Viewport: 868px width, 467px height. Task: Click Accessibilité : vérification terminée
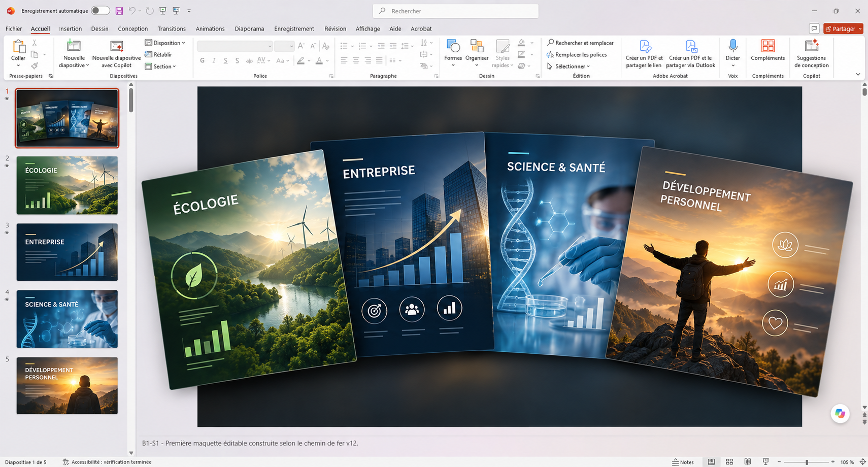tap(107, 462)
